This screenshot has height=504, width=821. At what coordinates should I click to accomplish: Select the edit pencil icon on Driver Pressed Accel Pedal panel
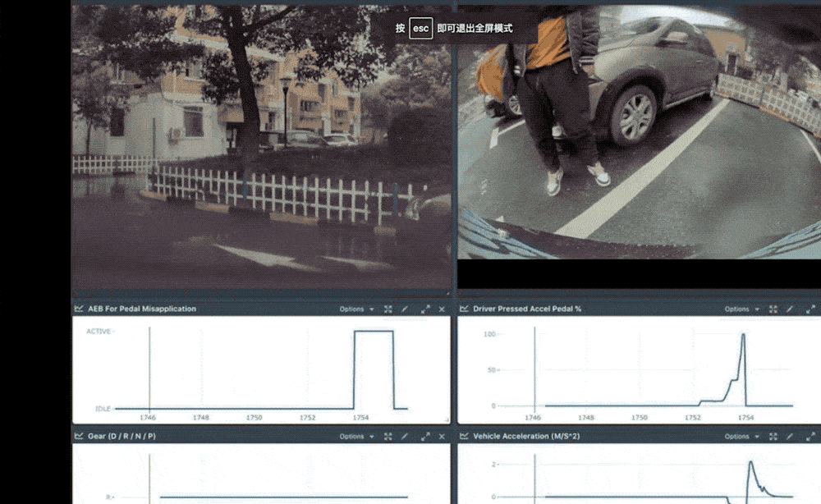point(789,309)
